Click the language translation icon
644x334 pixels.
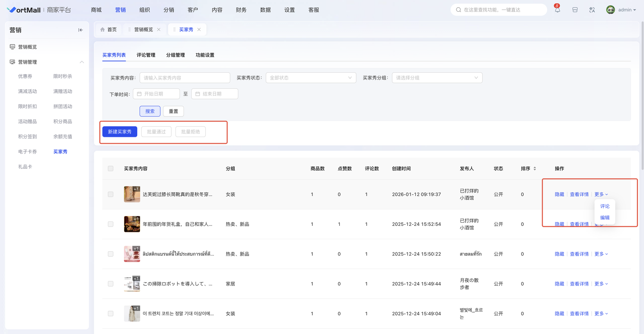pyautogui.click(x=592, y=10)
